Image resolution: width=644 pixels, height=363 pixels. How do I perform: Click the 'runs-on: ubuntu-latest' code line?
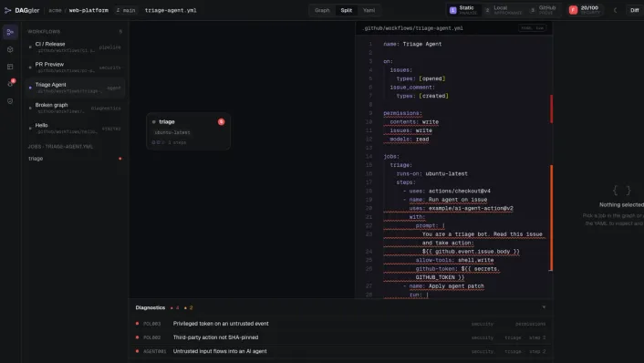click(431, 173)
